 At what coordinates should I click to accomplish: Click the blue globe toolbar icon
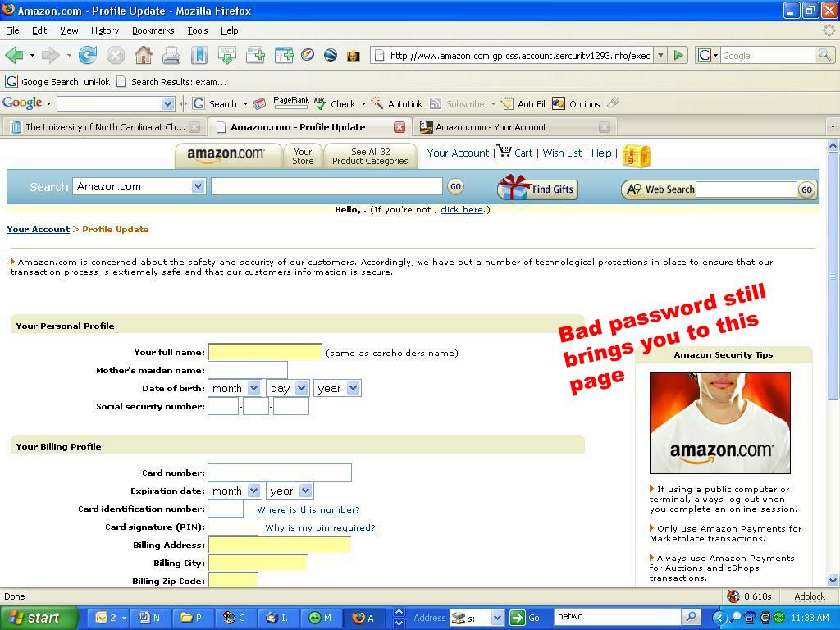[x=331, y=55]
